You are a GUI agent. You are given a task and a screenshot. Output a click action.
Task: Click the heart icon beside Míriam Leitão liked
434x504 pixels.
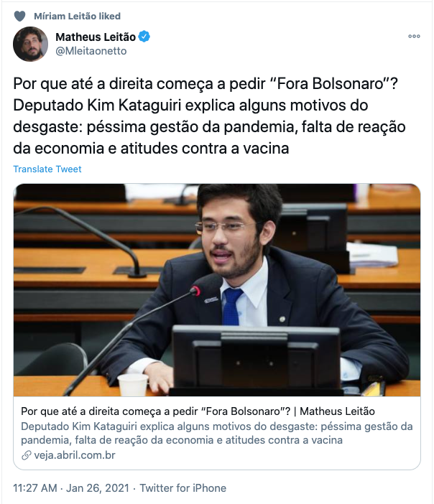click(x=19, y=16)
